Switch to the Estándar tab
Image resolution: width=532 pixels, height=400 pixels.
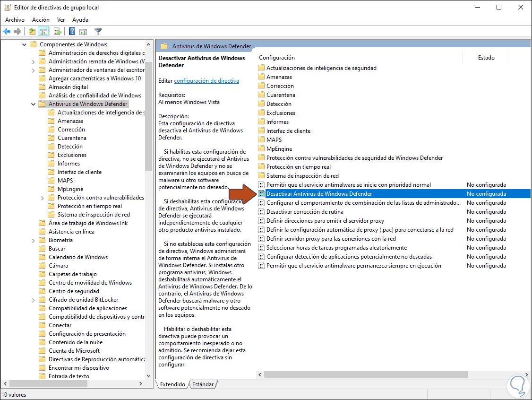pos(203,384)
